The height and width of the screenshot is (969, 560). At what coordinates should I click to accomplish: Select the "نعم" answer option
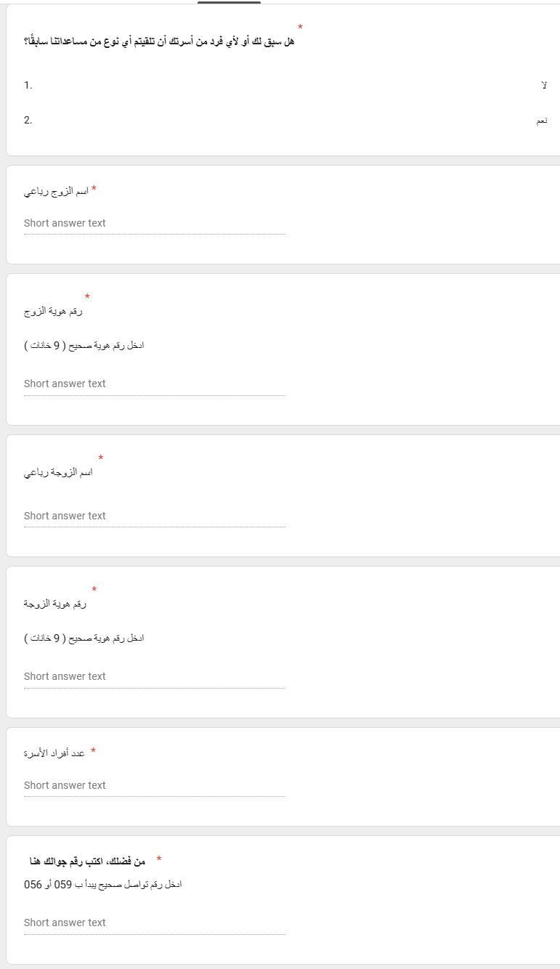(541, 121)
